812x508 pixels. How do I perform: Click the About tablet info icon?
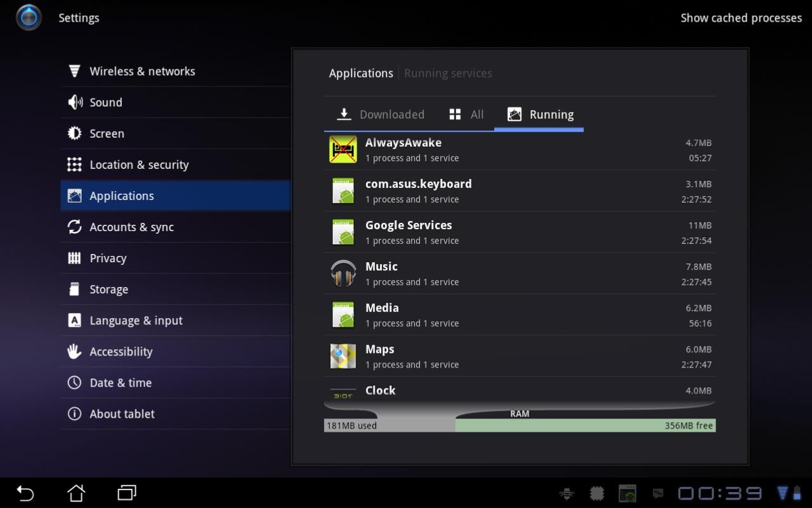pos(74,413)
